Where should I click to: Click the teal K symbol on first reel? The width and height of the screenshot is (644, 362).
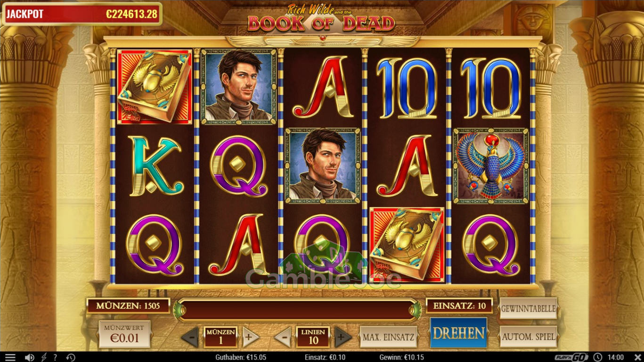coord(155,166)
